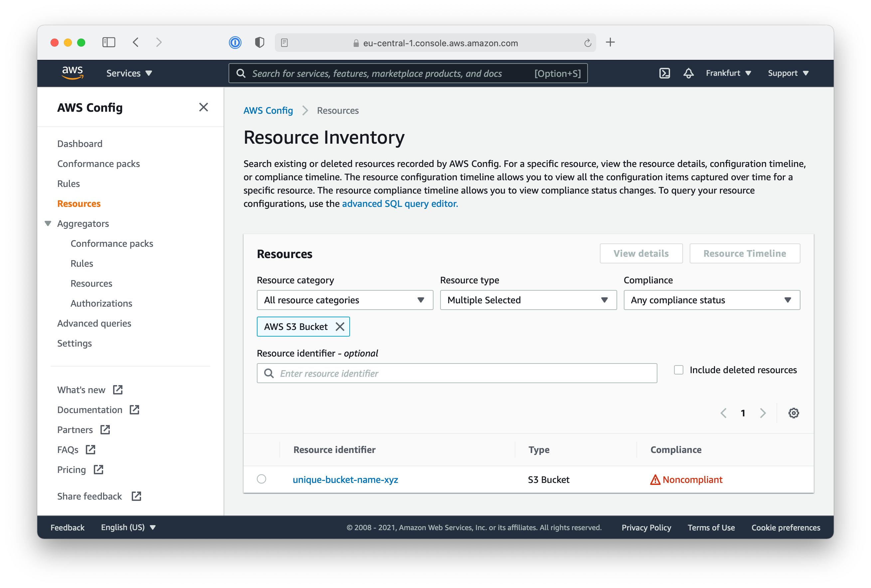The image size is (871, 588).
Task: Click the Resource identifier input field
Action: click(x=457, y=373)
